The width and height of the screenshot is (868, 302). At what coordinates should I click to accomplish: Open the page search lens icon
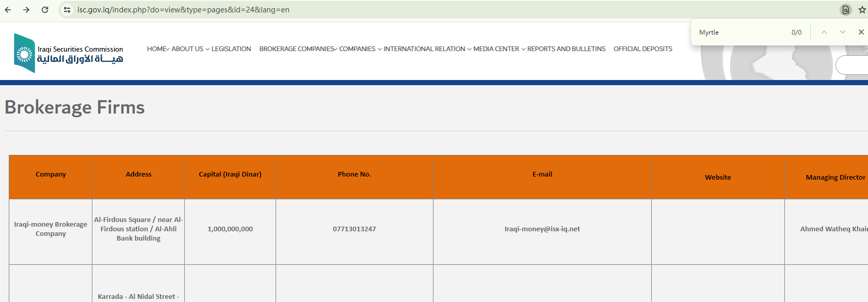[845, 10]
